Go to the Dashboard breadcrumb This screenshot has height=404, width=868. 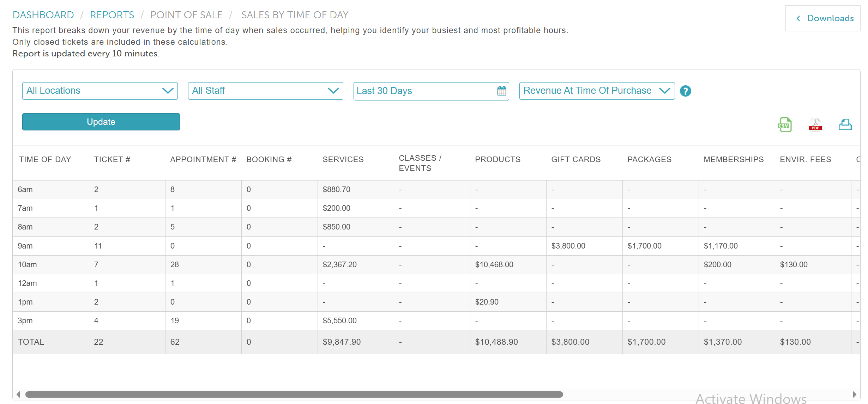(43, 15)
